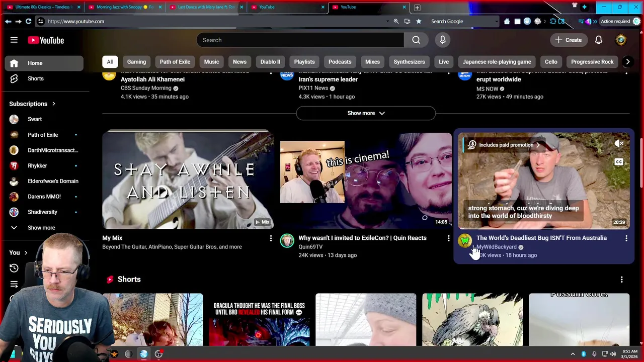Select the Diablo II filter chip
The width and height of the screenshot is (644, 362).
(270, 62)
